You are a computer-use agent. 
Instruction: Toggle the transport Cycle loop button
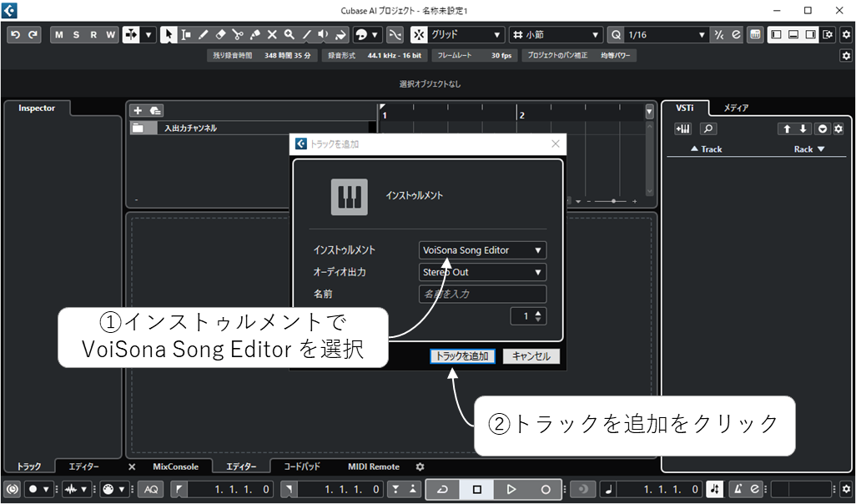[442, 489]
